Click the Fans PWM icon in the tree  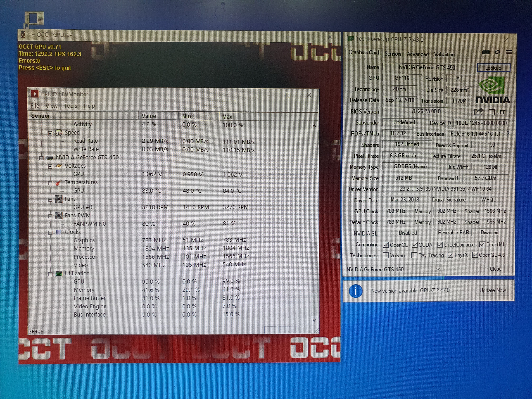click(58, 215)
